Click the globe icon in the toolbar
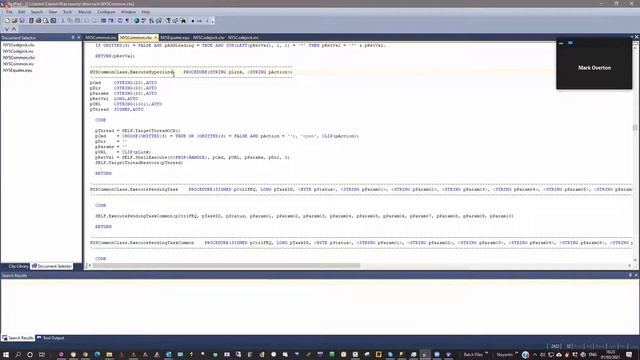The width and height of the screenshot is (640, 360). [x=136, y=20]
